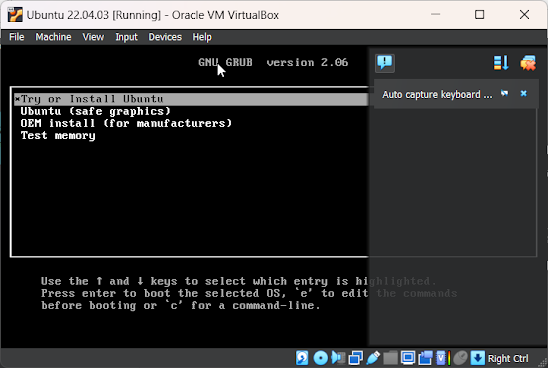Image resolution: width=548 pixels, height=368 pixels.
Task: Click the mouse integration status icon
Action: [460, 358]
